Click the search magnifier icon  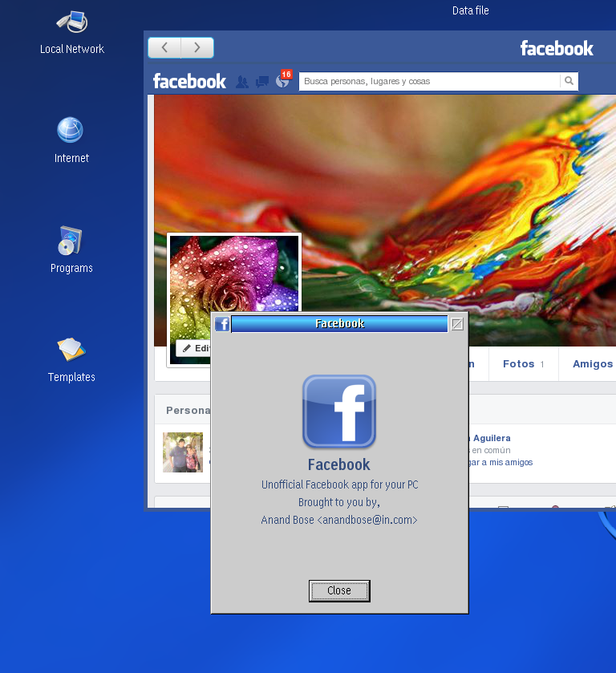coord(569,81)
